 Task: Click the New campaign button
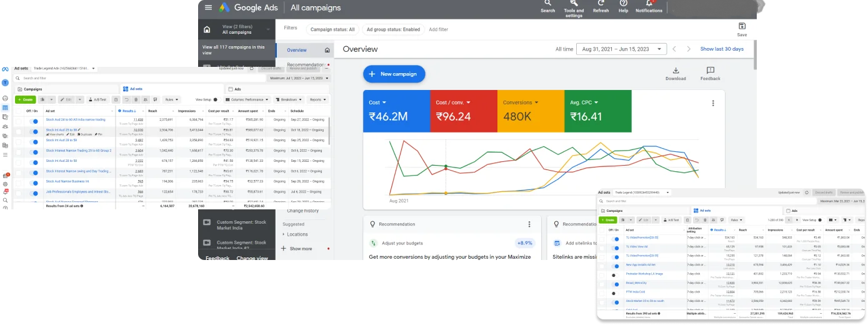[394, 74]
